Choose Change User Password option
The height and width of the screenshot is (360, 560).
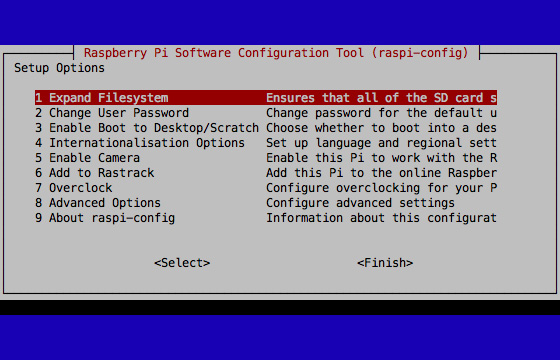point(266,113)
